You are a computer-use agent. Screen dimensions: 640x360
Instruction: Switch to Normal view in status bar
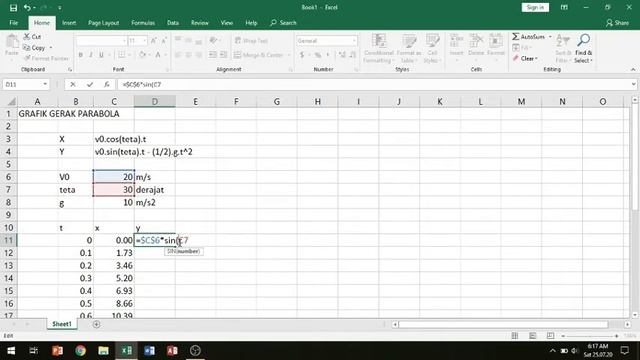[x=515, y=336]
